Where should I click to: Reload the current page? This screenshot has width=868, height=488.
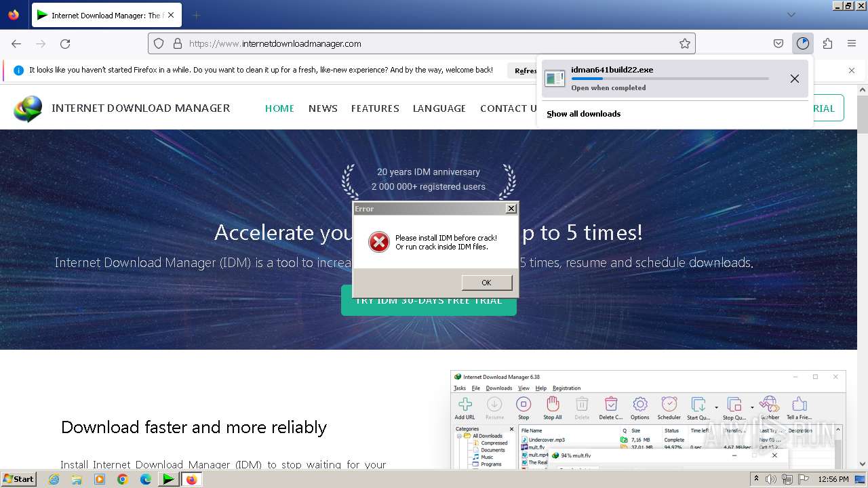click(x=65, y=43)
